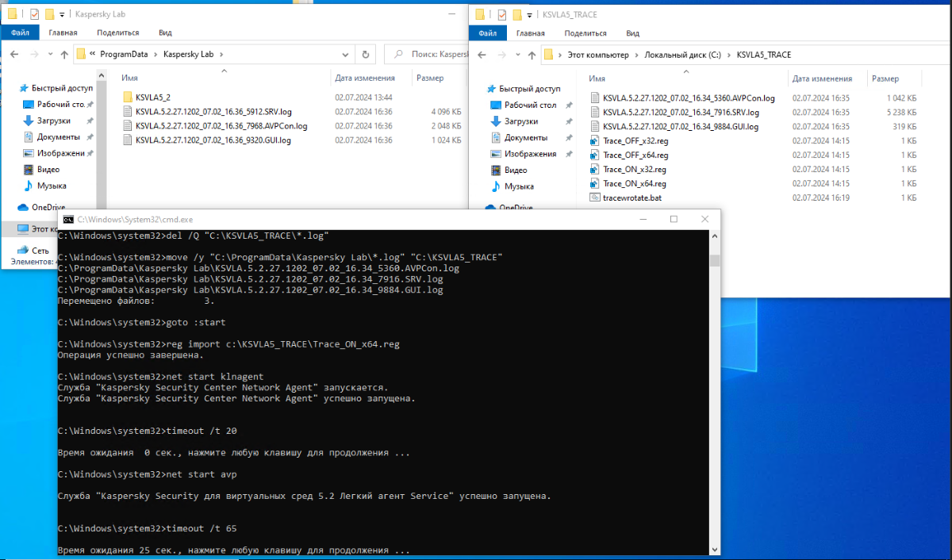Select Trace_ON_x64.reg registry file icon
The width and height of the screenshot is (952, 560).
(x=595, y=183)
